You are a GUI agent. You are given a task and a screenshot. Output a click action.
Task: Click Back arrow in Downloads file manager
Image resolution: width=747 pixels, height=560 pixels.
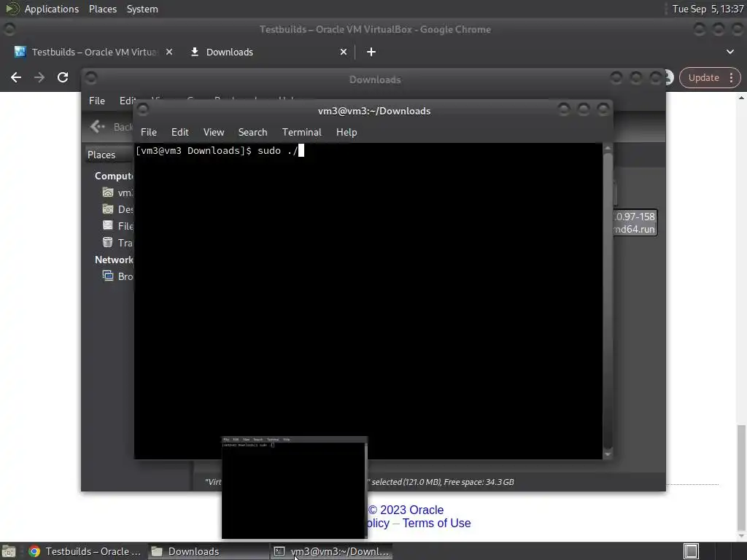(98, 126)
